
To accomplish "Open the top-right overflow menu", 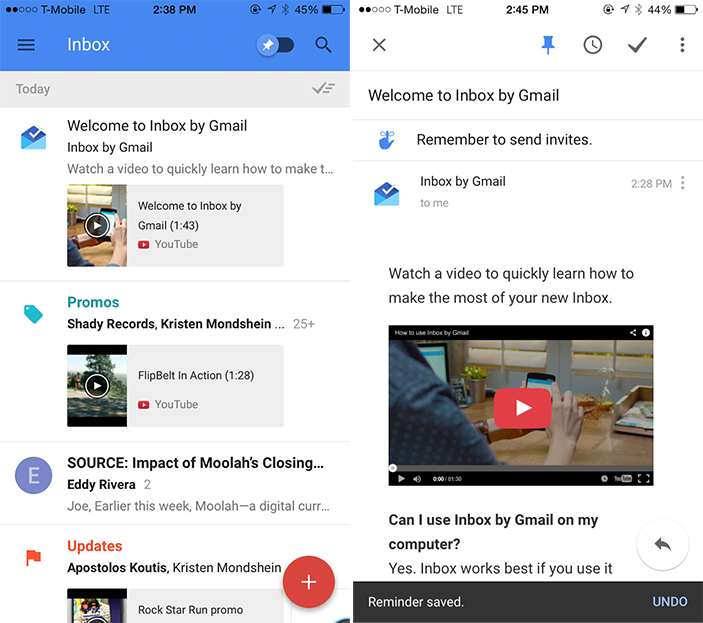I will pos(682,45).
